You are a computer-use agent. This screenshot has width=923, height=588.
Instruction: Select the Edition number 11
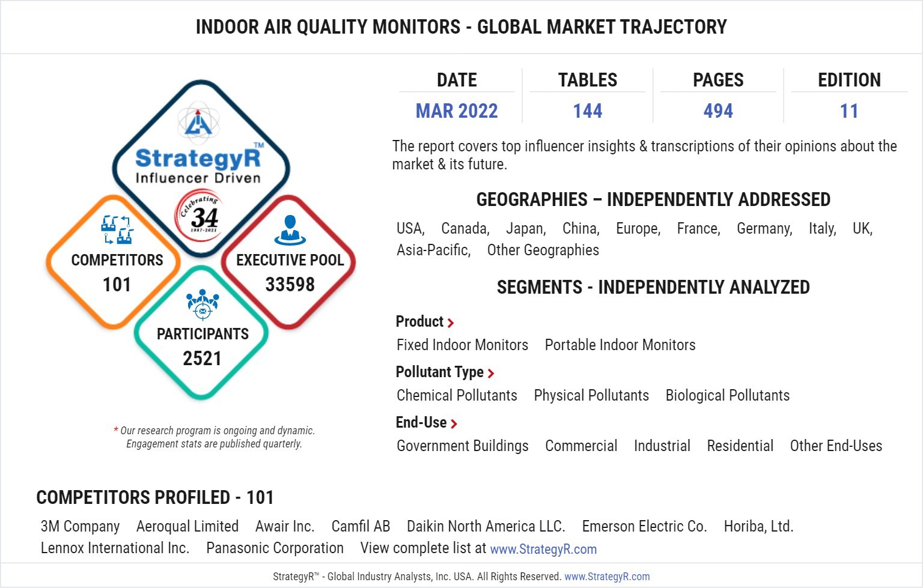click(849, 111)
